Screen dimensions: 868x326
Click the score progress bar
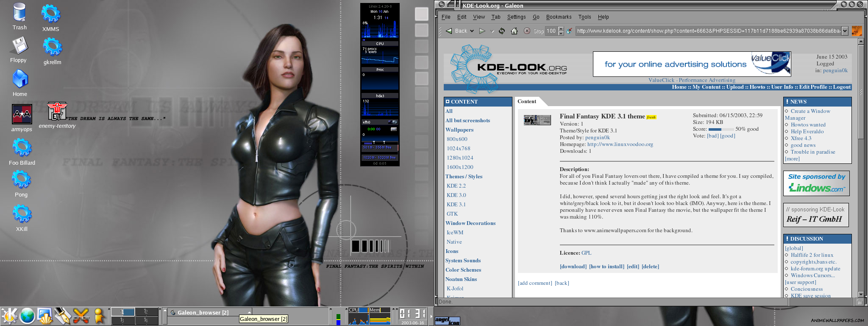tap(721, 129)
